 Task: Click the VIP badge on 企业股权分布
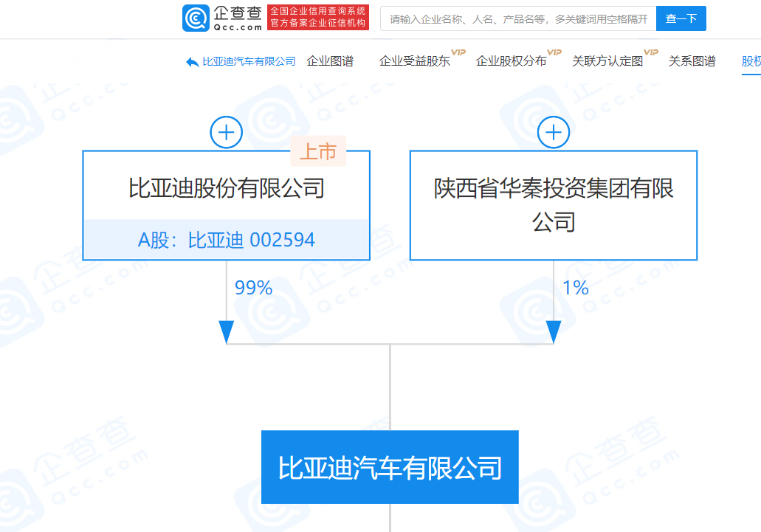[554, 52]
